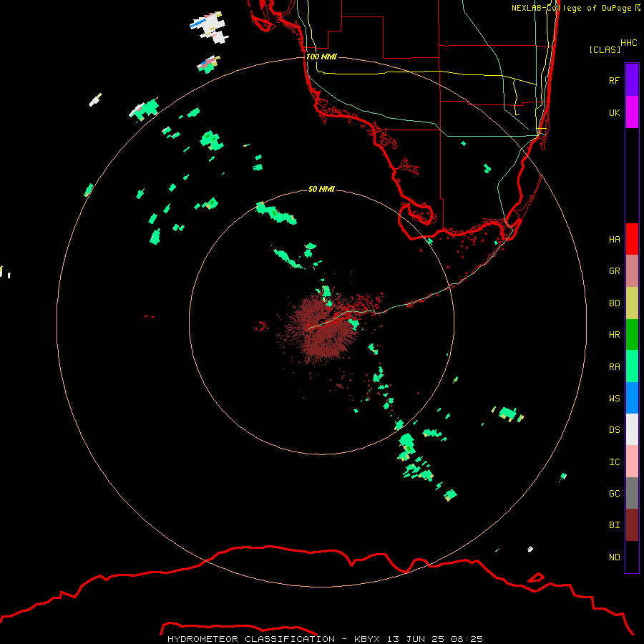The image size is (644, 644).
Task: Click the 'HA' legend label
Action: (614, 239)
